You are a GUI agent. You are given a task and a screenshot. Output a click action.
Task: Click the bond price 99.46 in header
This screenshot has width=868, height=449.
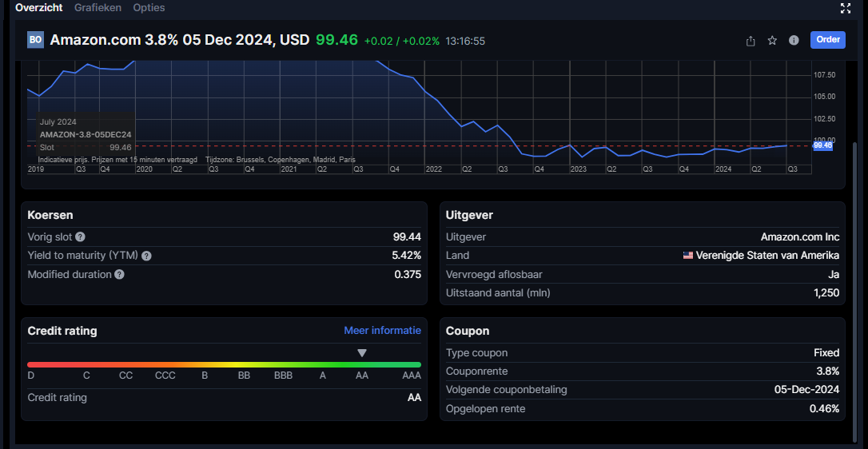click(x=336, y=40)
